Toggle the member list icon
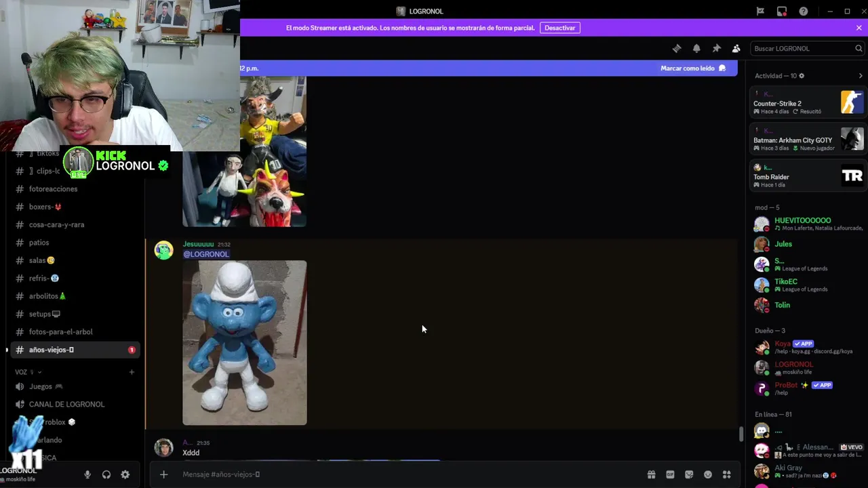 [736, 48]
